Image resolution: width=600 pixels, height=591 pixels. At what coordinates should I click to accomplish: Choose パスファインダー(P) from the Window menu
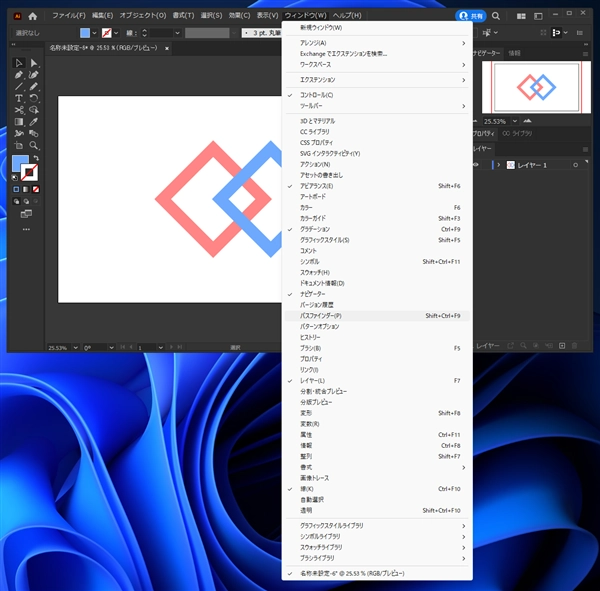coord(377,316)
